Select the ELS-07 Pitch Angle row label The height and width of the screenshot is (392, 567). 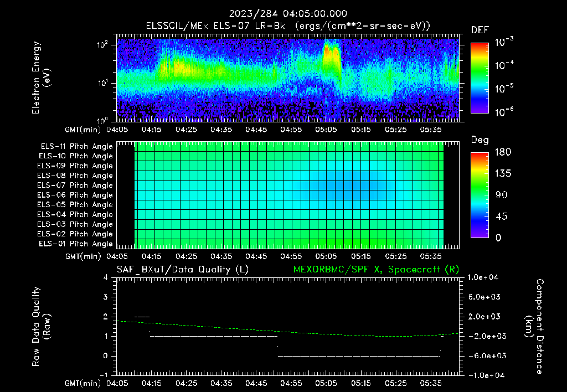point(75,185)
